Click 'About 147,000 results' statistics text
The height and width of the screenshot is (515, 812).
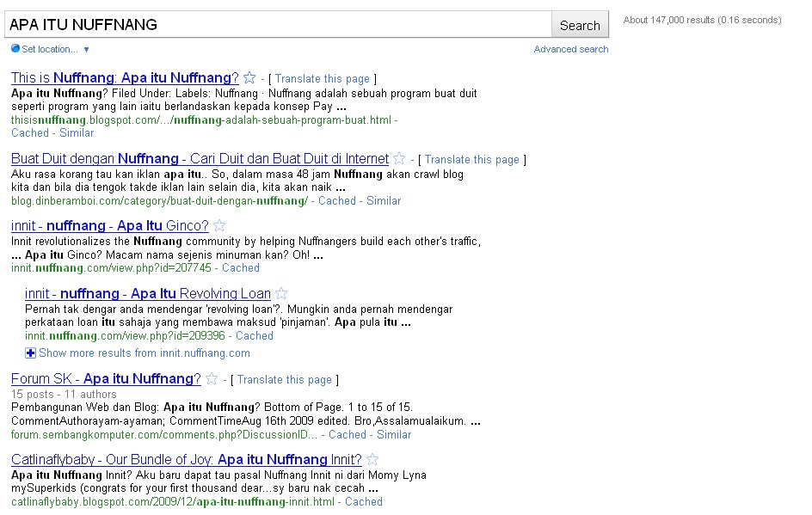(702, 20)
